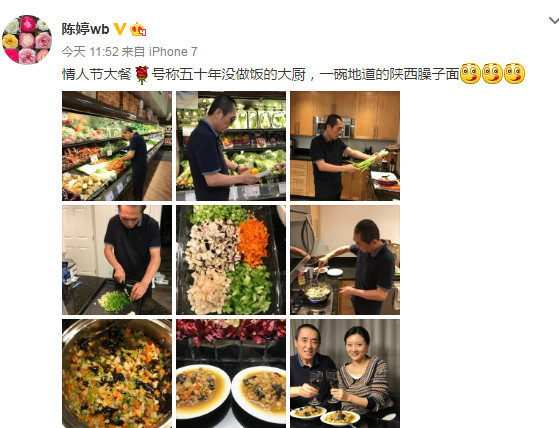Viewport: 559px width, 428px height.
Task: Click the iPhone 7 source link
Action: click(173, 52)
